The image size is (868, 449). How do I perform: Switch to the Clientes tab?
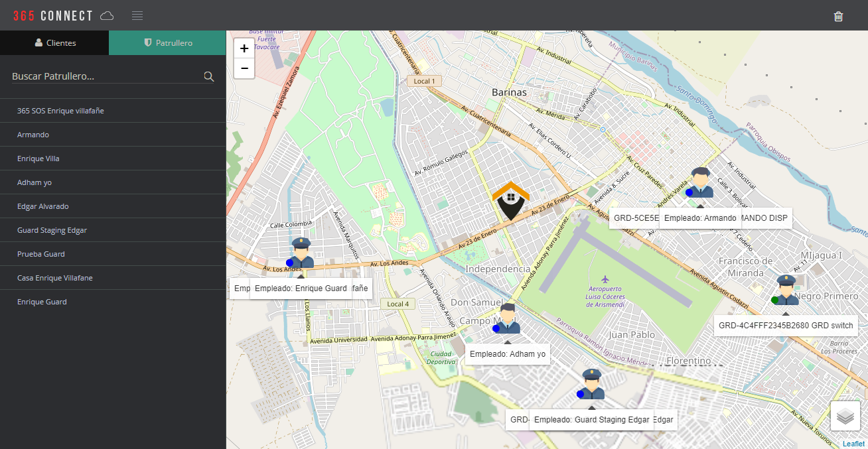pyautogui.click(x=55, y=42)
